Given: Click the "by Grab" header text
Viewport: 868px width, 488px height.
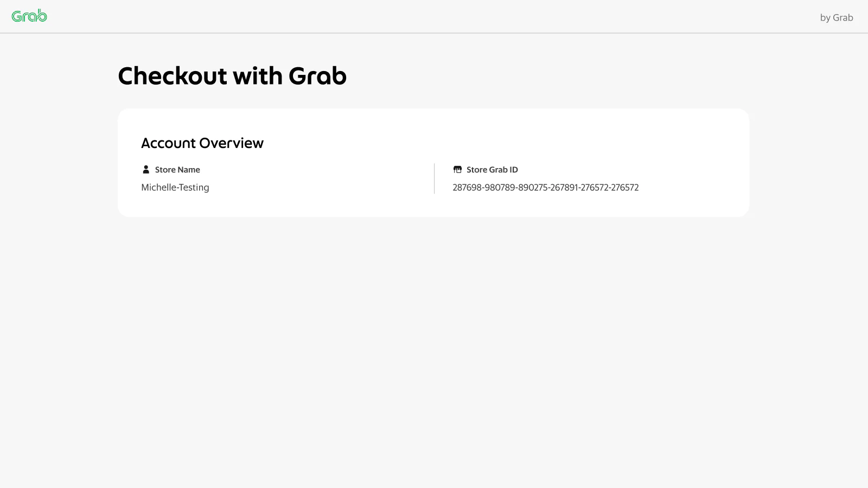Looking at the screenshot, I should [836, 18].
